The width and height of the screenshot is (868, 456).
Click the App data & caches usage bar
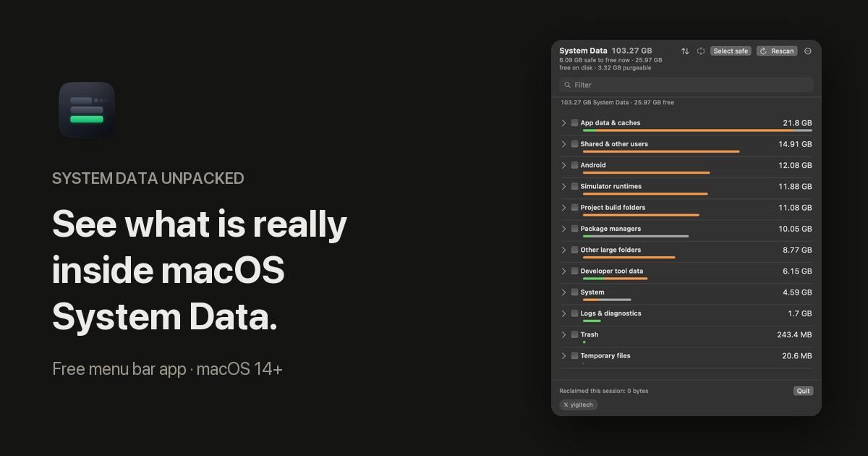pos(697,130)
